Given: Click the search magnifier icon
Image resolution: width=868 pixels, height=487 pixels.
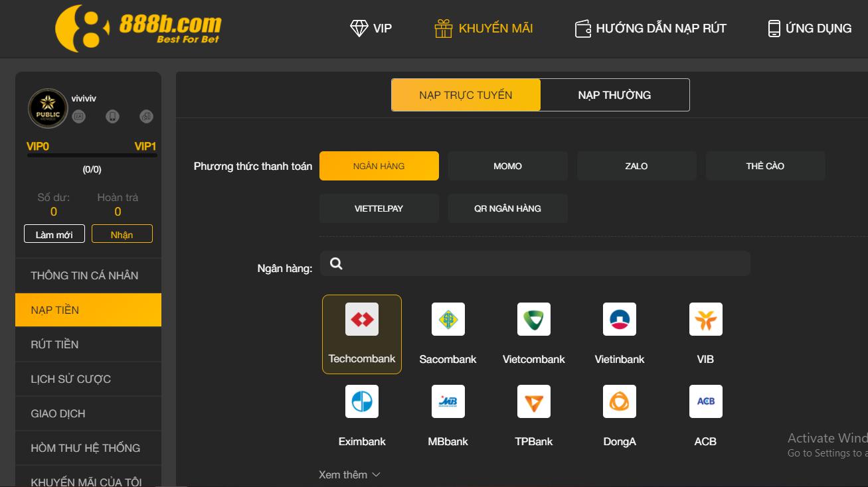Looking at the screenshot, I should (x=336, y=263).
